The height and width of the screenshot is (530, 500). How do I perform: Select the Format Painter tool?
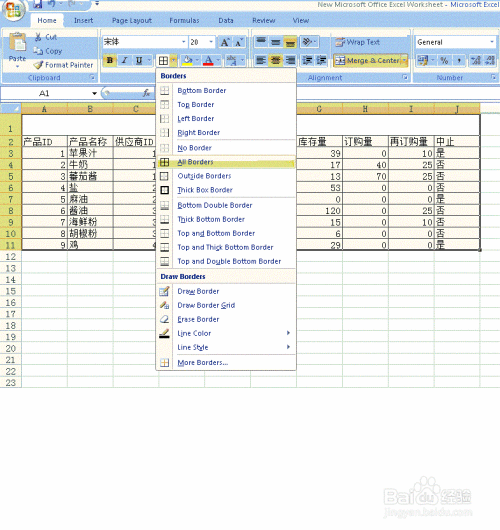tap(64, 65)
